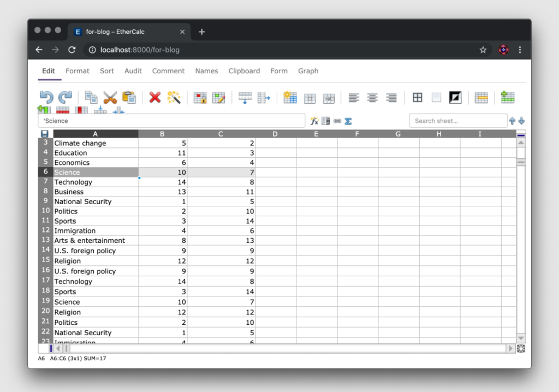Switch to the Format tab
559x392 pixels.
click(78, 71)
